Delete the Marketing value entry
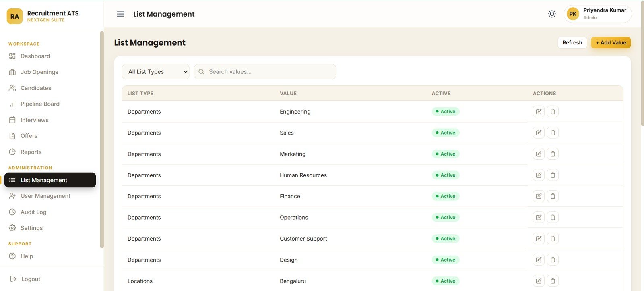 [553, 154]
